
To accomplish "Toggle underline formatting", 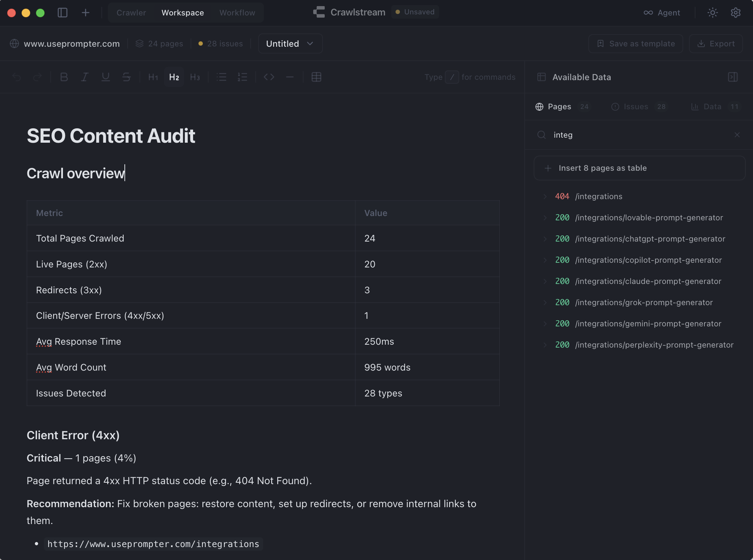I will (x=105, y=77).
